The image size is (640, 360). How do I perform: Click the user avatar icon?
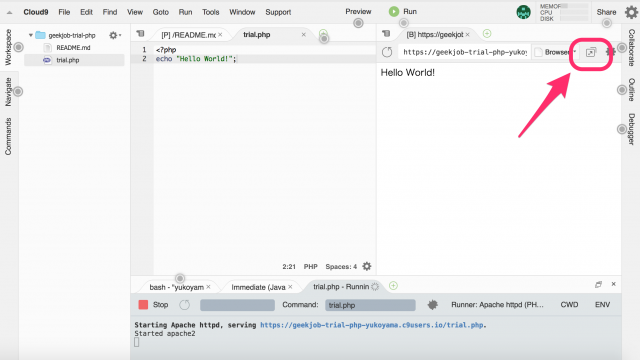[523, 12]
